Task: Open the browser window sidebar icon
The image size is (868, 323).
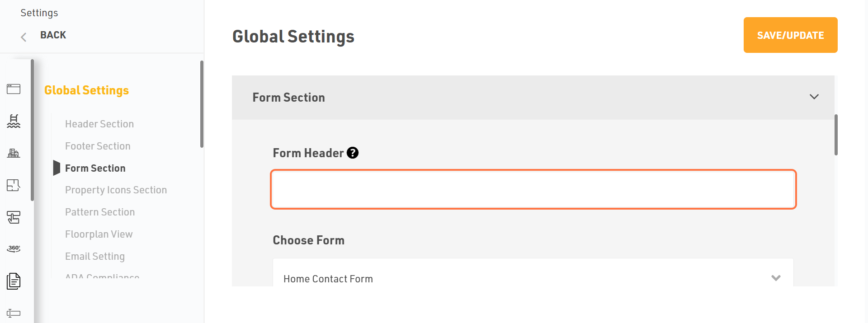Action: pyautogui.click(x=14, y=89)
